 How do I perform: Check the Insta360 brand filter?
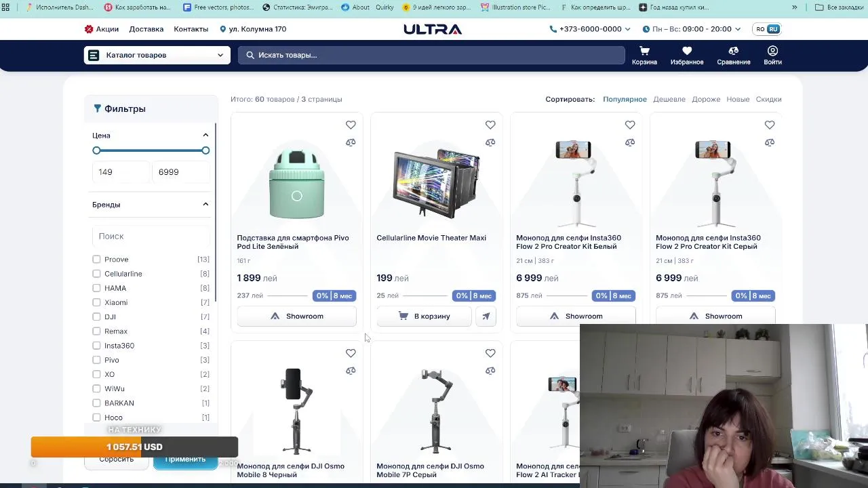[96, 346]
